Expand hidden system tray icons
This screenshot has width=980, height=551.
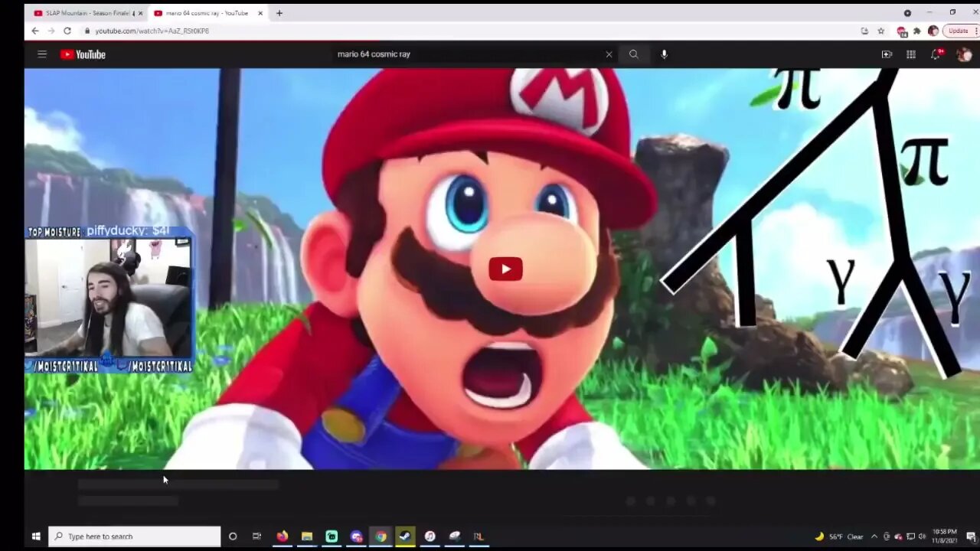[874, 536]
